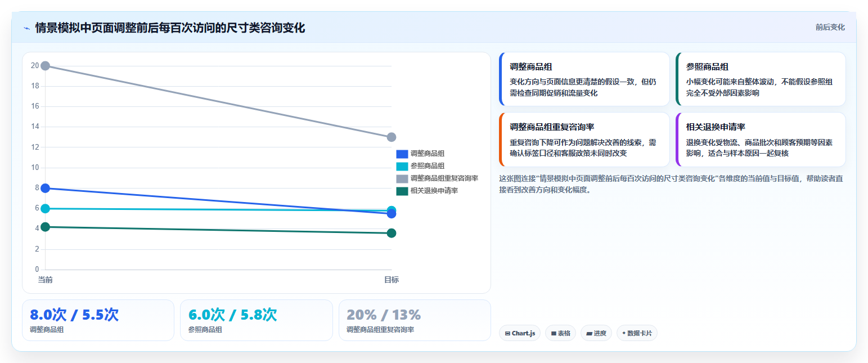
Task: Open the 调整商品组 info card title
Action: 531,66
